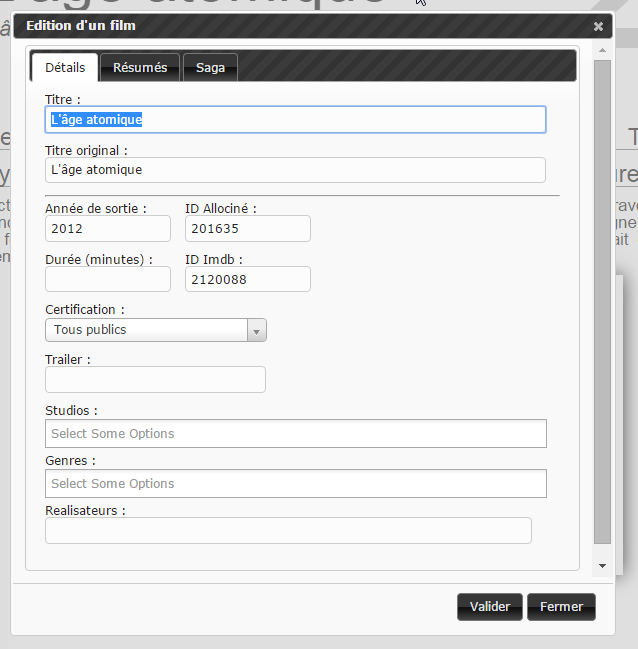Open the Saga tab
This screenshot has height=649, width=638.
(210, 68)
